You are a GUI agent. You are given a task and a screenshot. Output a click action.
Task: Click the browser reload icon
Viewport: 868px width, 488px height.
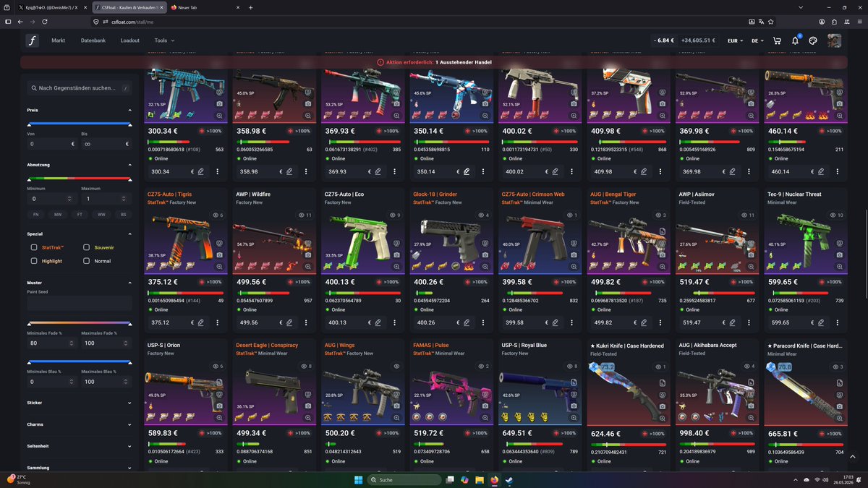pyautogui.click(x=45, y=22)
